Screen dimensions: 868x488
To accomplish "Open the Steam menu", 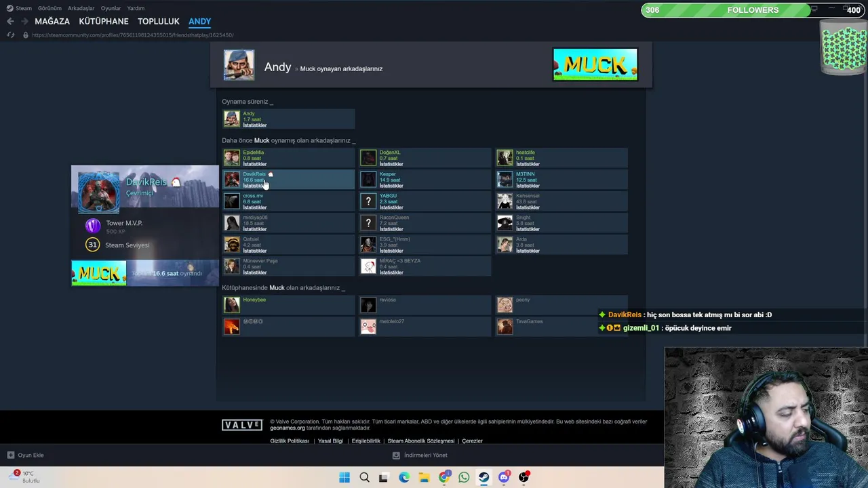I will [x=24, y=8].
